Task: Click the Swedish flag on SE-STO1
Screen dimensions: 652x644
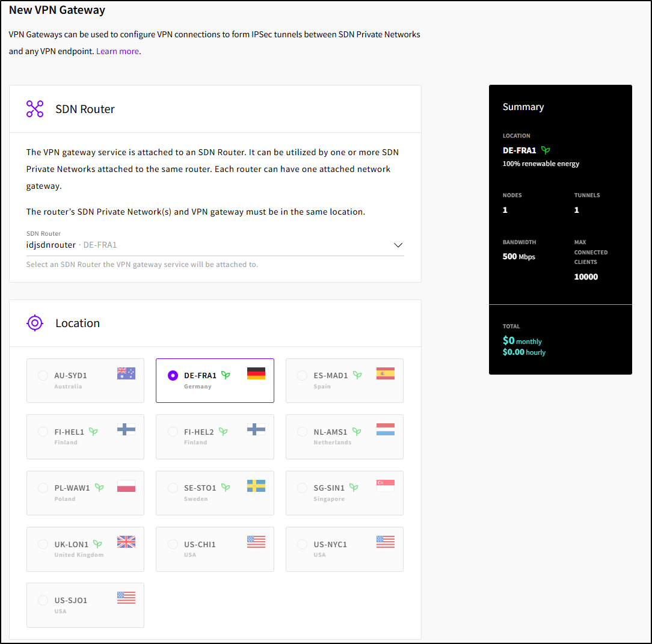Action: click(256, 486)
